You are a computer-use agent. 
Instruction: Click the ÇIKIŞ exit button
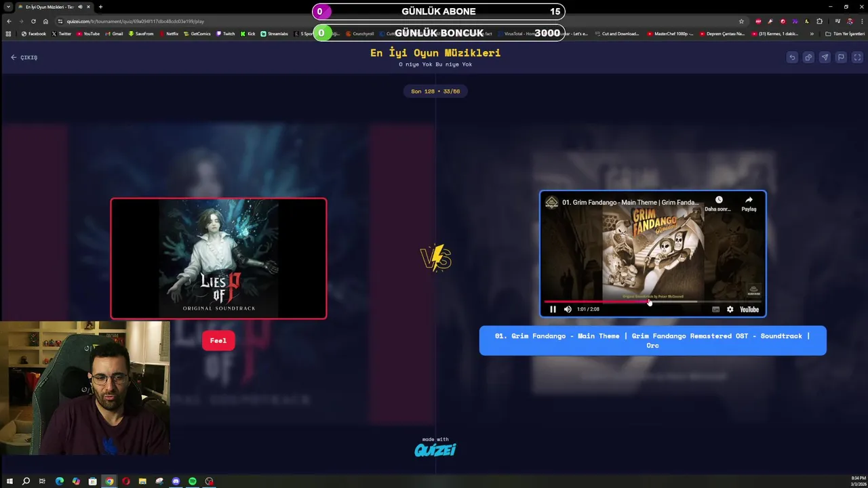point(24,58)
